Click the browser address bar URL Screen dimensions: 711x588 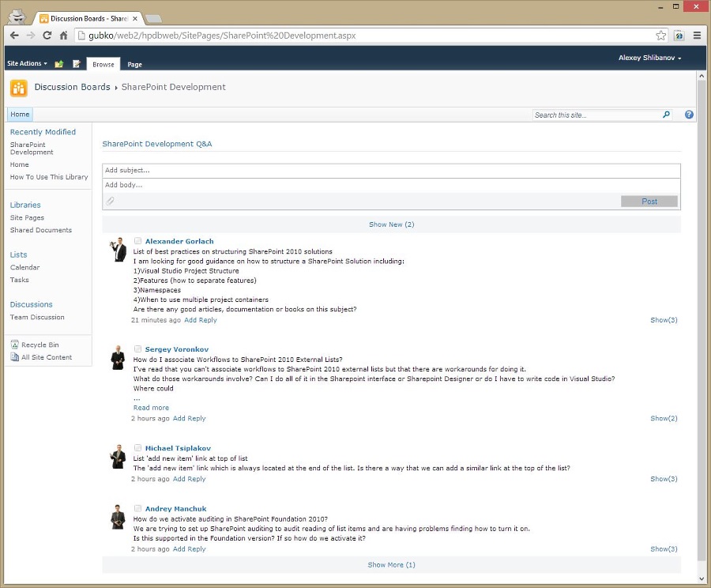tap(222, 36)
